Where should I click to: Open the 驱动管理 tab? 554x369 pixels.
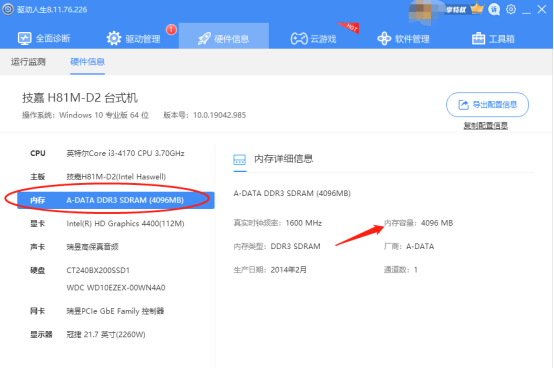(x=134, y=38)
